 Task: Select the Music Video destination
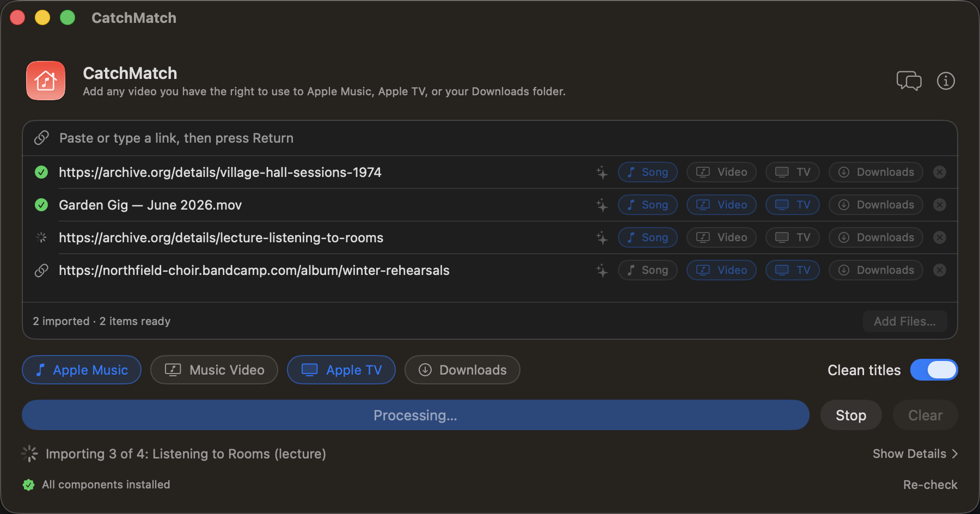point(214,370)
